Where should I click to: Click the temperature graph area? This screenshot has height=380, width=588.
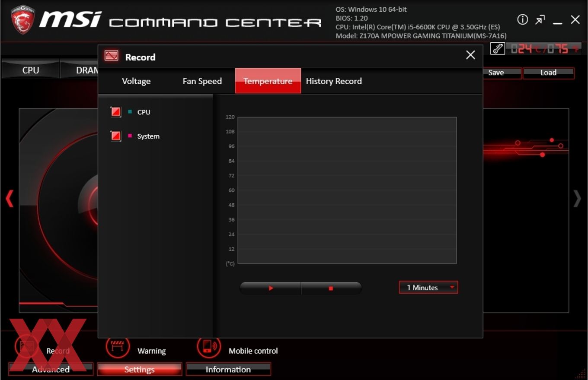(x=347, y=190)
